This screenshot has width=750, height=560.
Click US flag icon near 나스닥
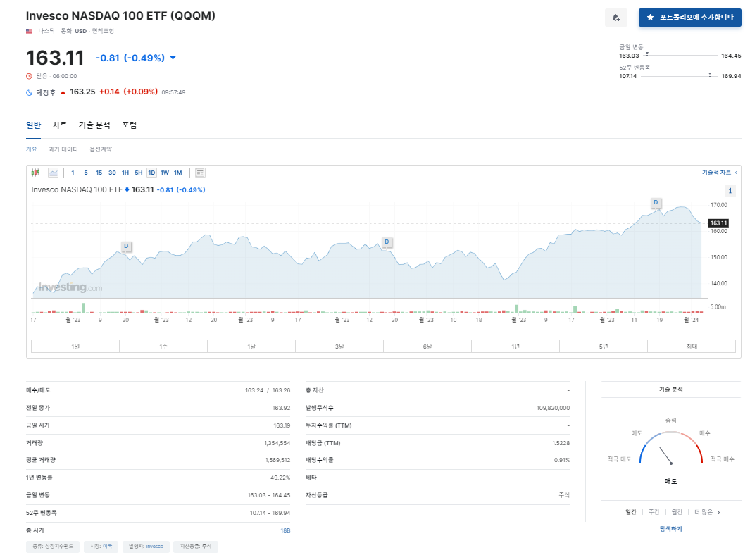pyautogui.click(x=29, y=31)
